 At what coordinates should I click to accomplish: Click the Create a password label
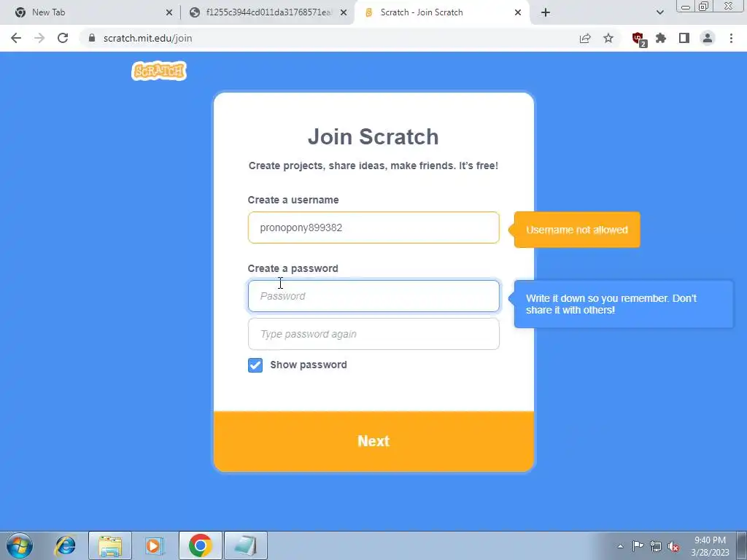tap(293, 268)
